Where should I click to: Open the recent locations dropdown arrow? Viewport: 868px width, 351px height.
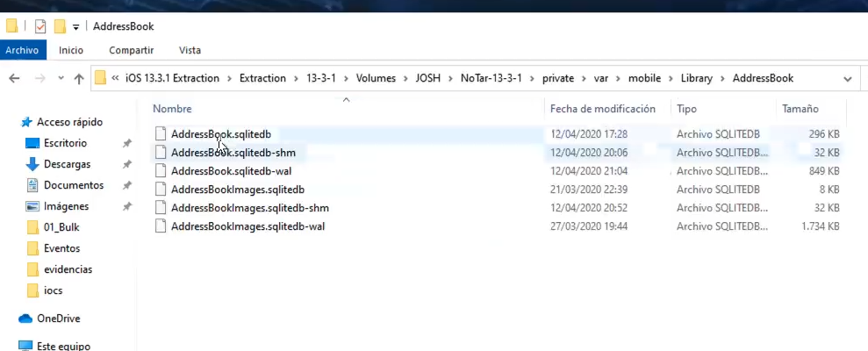61,79
